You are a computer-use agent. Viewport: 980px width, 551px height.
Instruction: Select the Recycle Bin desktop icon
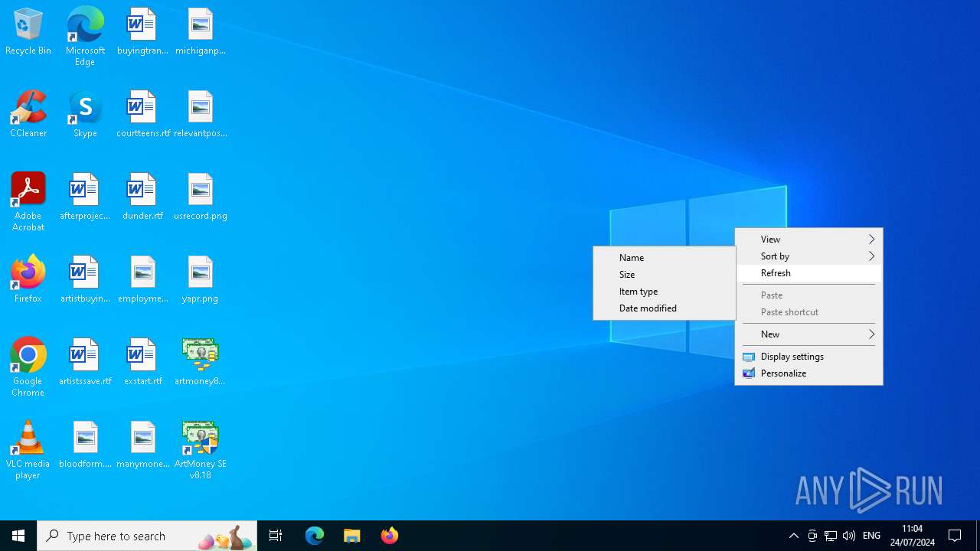pos(28,32)
